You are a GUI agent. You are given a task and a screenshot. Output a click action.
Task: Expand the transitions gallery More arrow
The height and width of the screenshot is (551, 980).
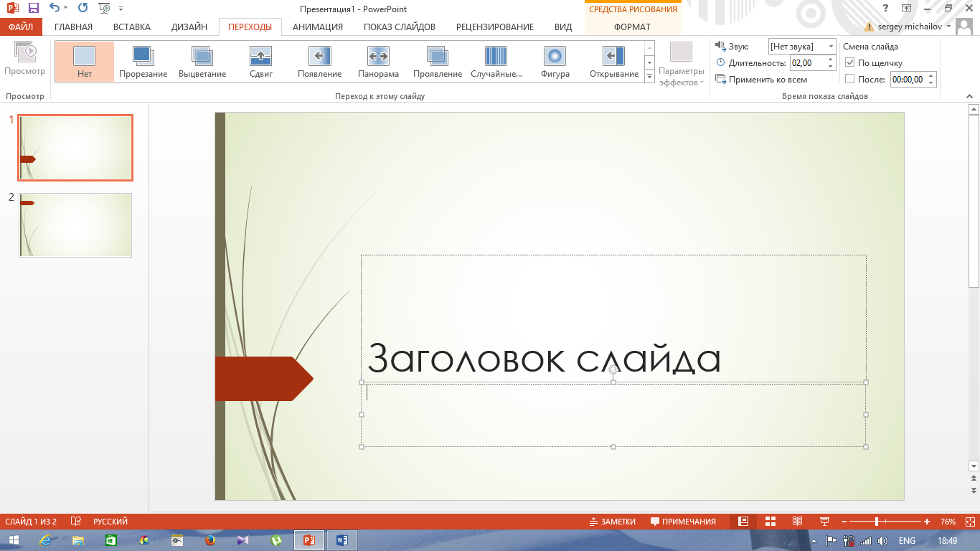[649, 75]
